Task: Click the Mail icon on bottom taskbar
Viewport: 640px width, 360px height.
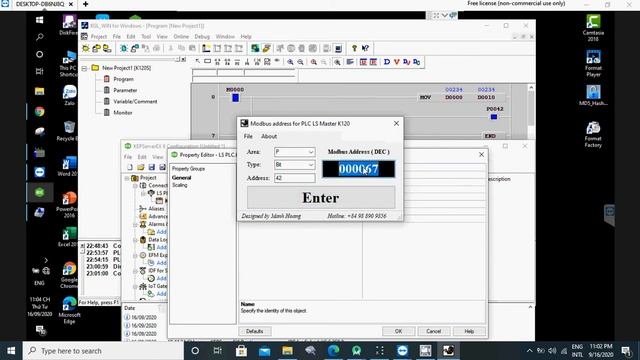Action: point(264,351)
